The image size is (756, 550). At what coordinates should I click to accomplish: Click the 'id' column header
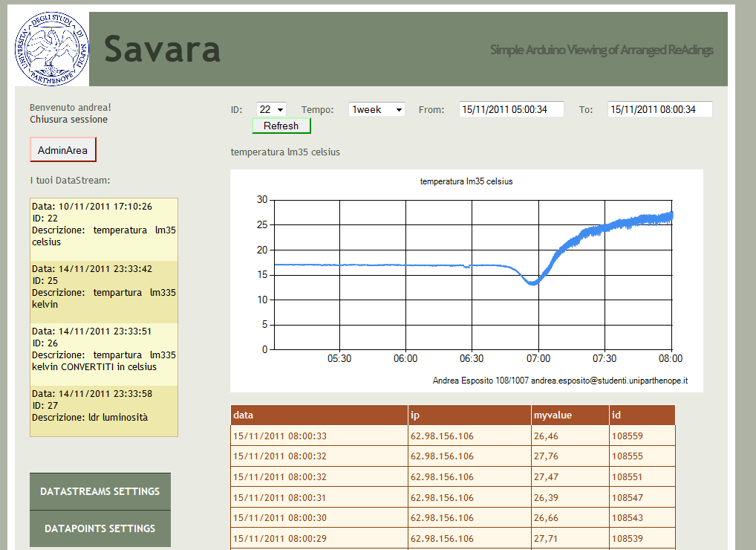click(x=641, y=415)
